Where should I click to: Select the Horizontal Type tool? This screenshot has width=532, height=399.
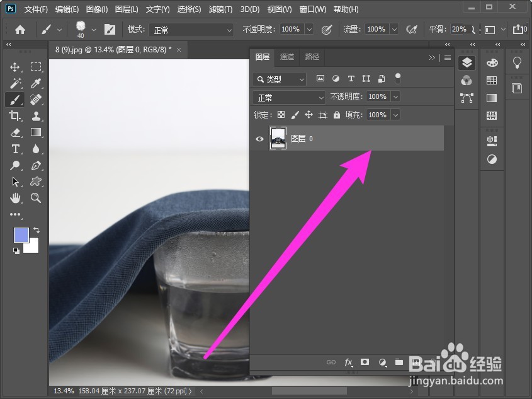pos(15,149)
